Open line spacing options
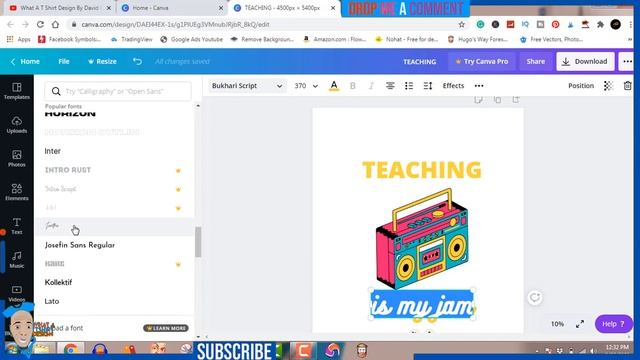640x360 pixels. [x=427, y=86]
